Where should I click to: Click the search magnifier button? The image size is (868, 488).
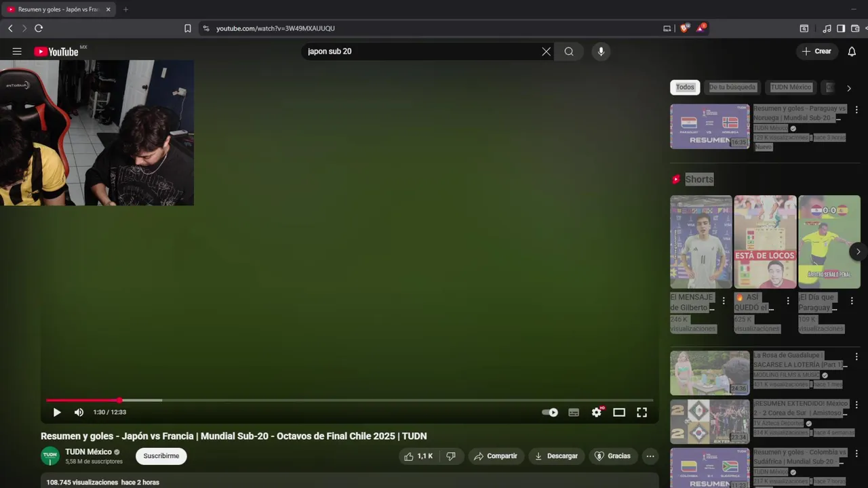click(569, 52)
